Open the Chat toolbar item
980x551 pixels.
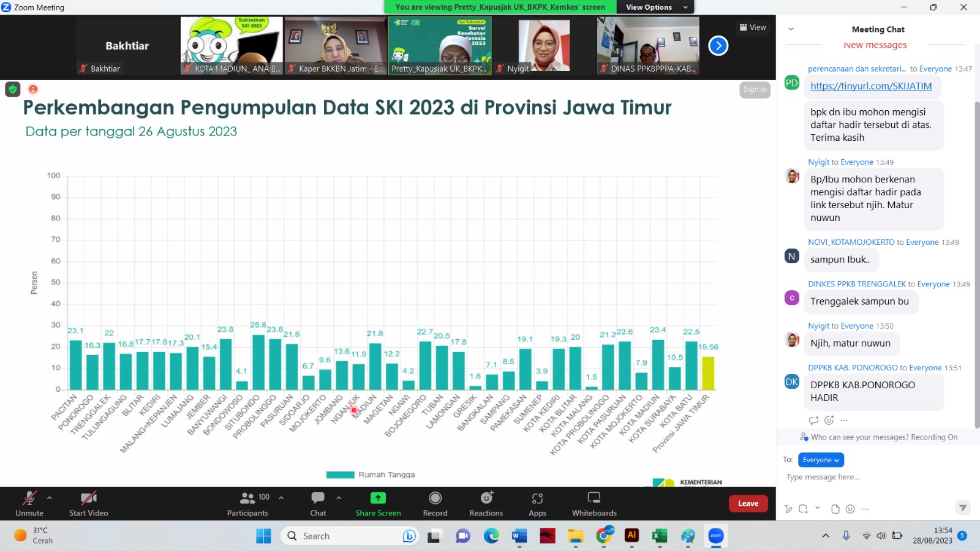[318, 498]
